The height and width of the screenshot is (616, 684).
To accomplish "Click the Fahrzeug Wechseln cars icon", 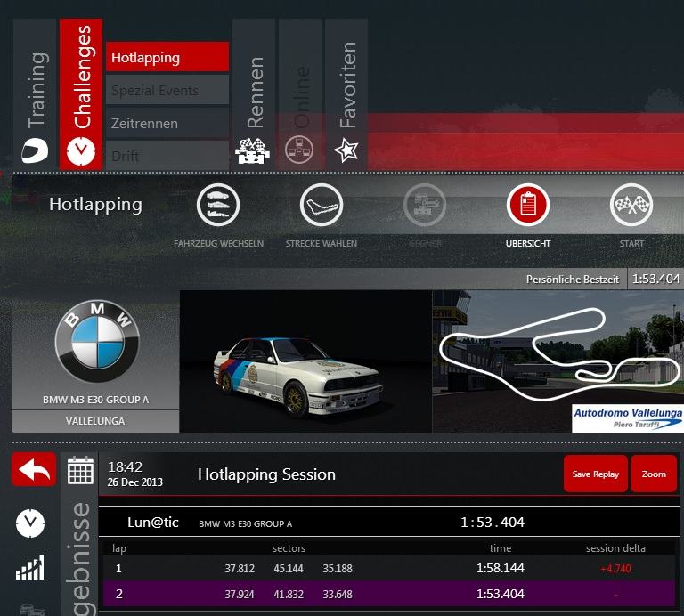I will click(x=218, y=205).
